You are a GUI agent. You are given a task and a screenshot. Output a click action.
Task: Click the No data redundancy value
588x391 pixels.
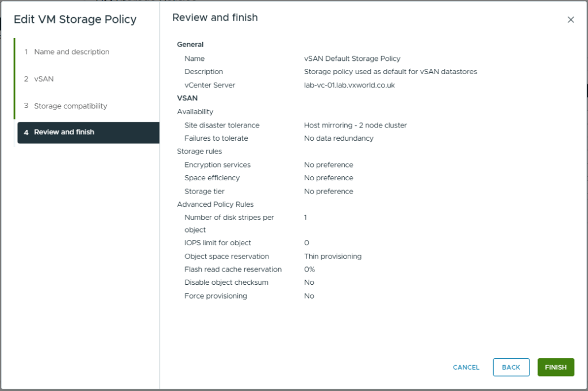(x=339, y=138)
